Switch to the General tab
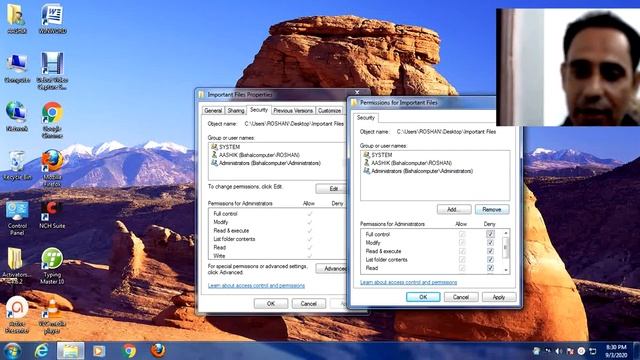The image size is (640, 360). coord(213,111)
